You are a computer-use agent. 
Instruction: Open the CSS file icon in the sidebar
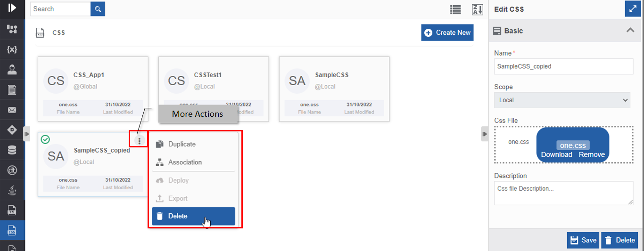[12, 231]
